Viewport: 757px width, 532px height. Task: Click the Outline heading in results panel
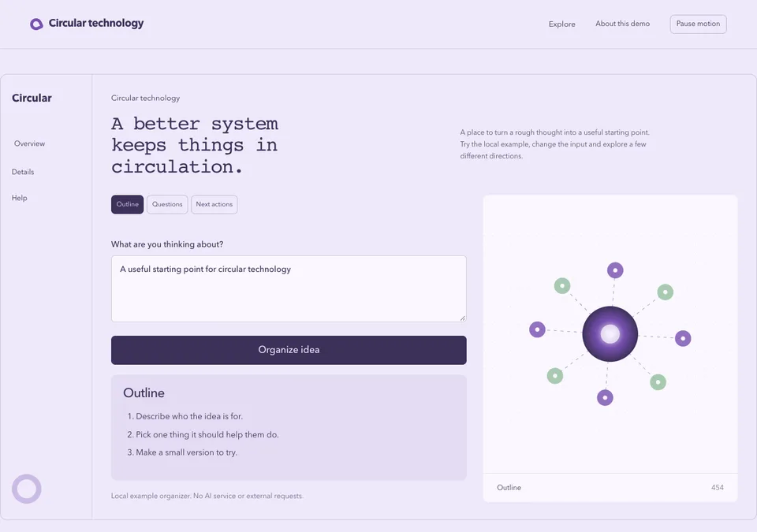144,393
